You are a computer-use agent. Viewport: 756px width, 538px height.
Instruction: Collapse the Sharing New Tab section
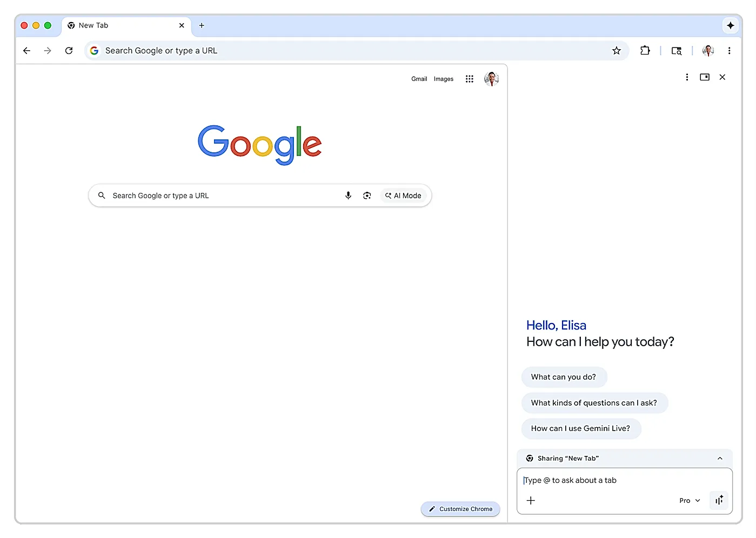point(720,458)
